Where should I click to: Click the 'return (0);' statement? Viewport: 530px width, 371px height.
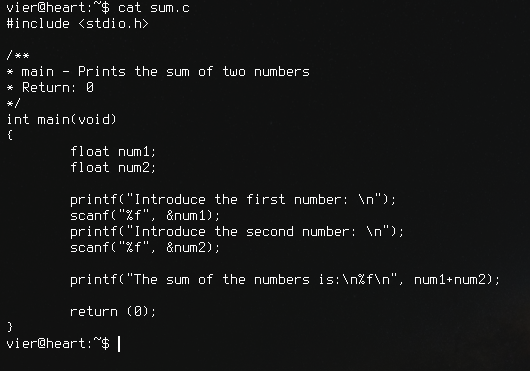click(113, 312)
